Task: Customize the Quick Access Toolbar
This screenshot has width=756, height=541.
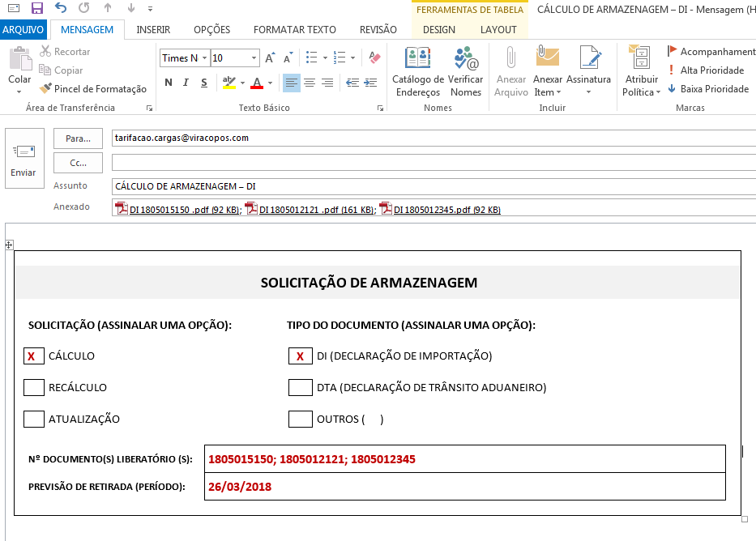Action: coord(151,9)
